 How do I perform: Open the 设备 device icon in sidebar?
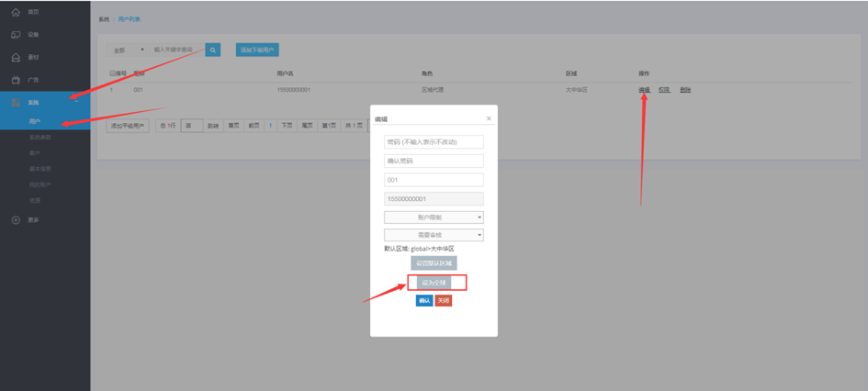16,35
